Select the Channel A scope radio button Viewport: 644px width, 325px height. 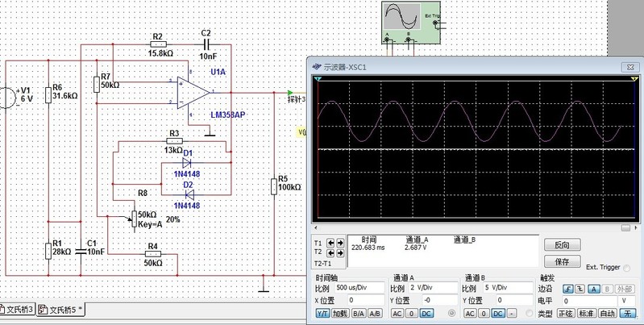[451, 313]
